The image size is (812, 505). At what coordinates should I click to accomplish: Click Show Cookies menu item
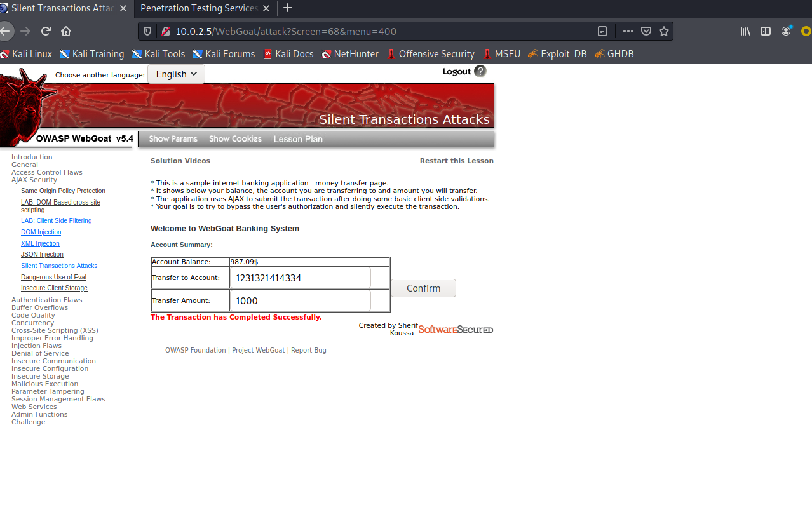click(x=235, y=139)
